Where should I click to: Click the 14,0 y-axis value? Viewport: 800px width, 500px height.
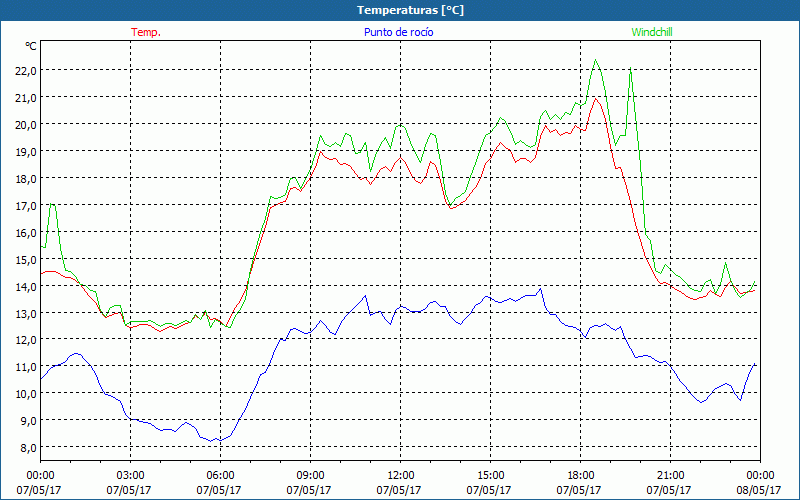(x=24, y=287)
